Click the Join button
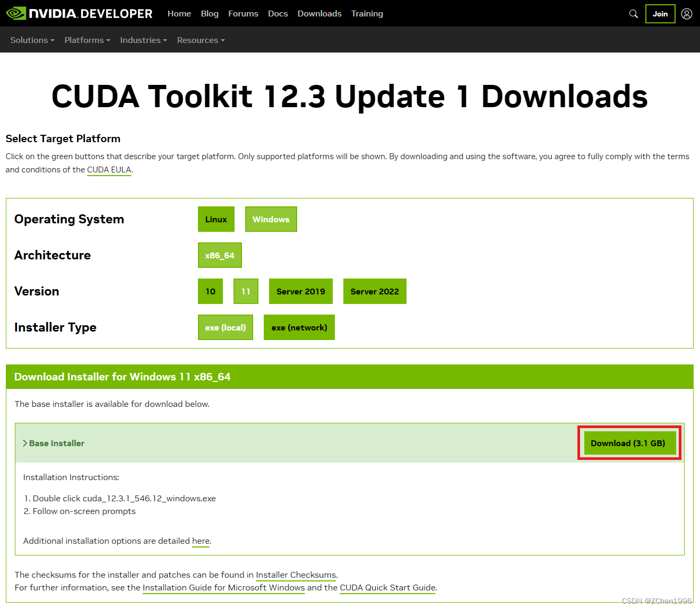700x609 pixels. pos(660,14)
